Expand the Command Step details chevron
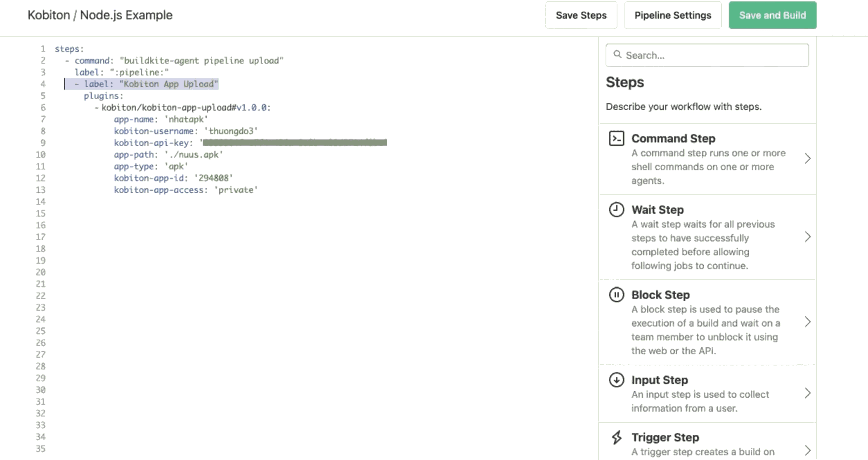Image resolution: width=868 pixels, height=460 pixels. (x=808, y=158)
